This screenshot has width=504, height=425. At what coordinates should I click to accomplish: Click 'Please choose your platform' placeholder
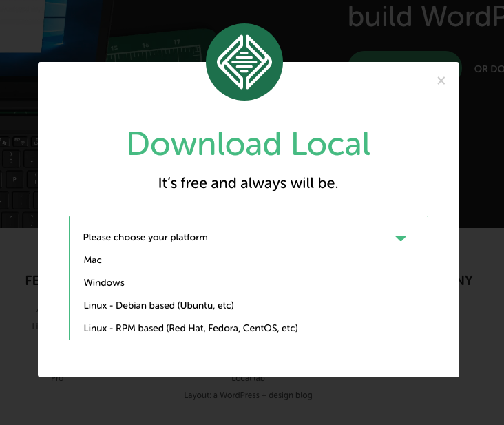coord(145,237)
